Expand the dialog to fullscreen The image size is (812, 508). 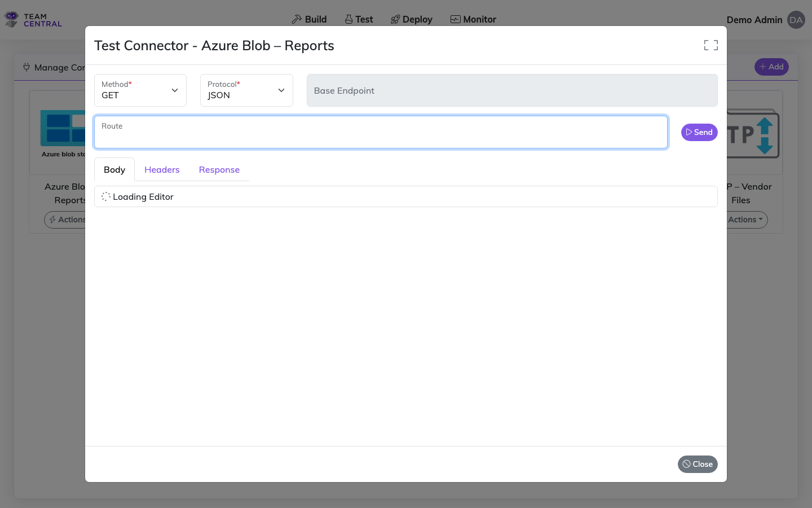(710, 45)
